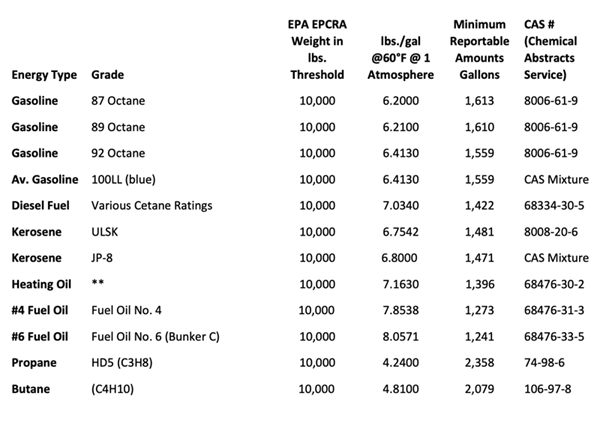
Task: Click the Heating Oil row label
Action: tap(41, 283)
